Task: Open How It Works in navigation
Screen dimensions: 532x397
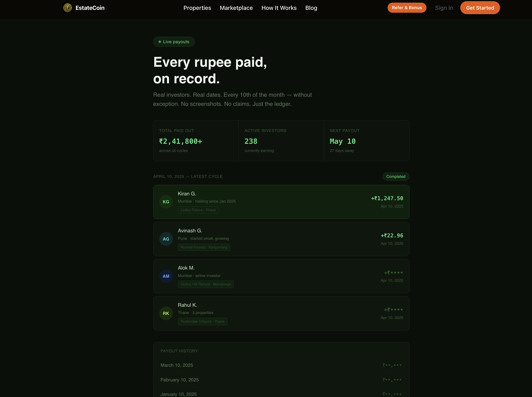Action: (279, 8)
